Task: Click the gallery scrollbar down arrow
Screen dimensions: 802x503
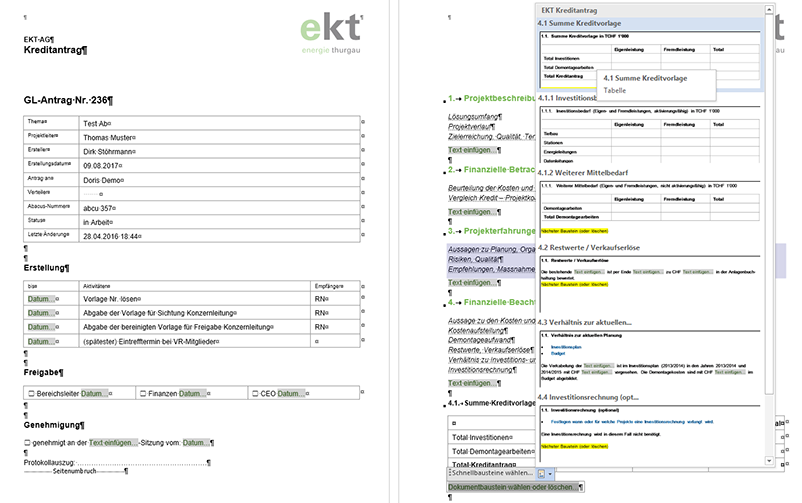Action: [769, 461]
